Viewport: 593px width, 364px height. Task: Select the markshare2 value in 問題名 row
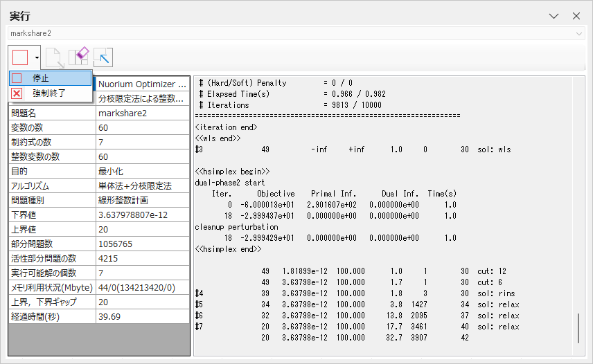143,113
